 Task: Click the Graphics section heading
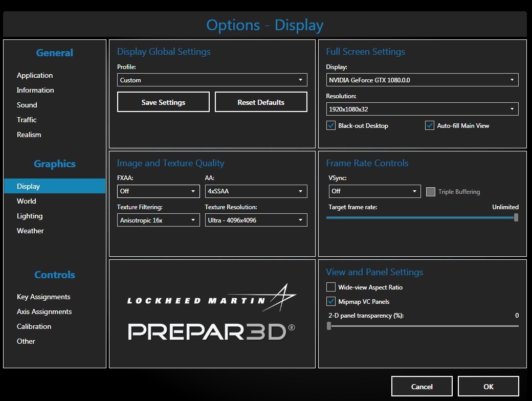(x=55, y=164)
